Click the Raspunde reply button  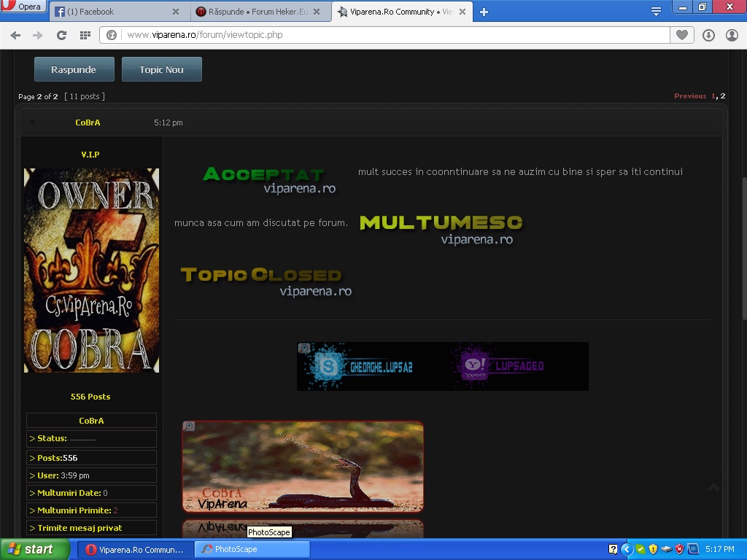click(74, 69)
